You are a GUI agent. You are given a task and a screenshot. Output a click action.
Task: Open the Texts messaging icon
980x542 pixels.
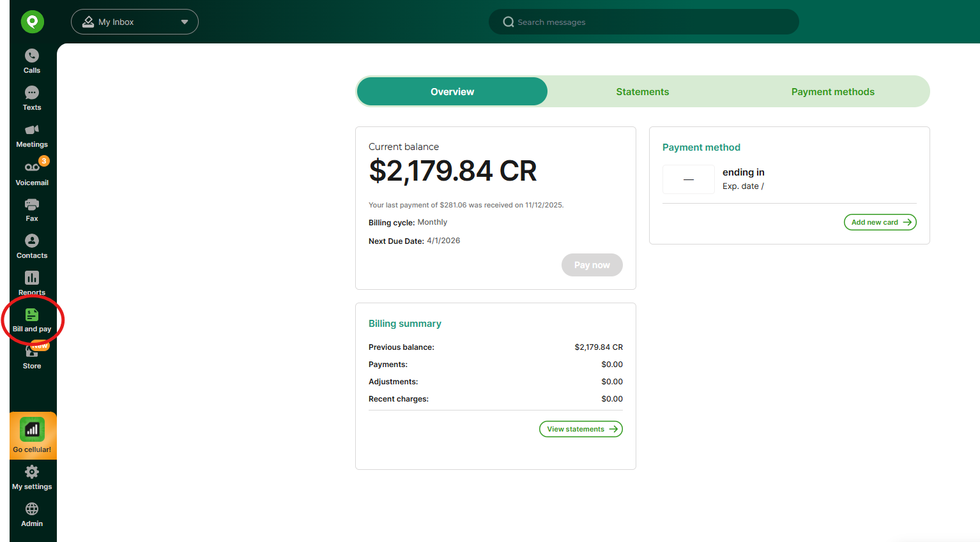pos(32,98)
